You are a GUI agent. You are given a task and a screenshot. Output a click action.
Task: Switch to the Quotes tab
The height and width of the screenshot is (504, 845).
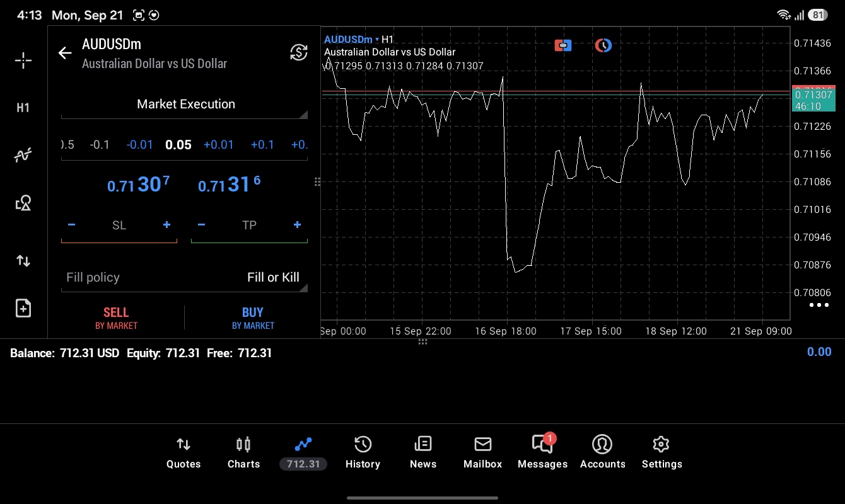pos(184,453)
